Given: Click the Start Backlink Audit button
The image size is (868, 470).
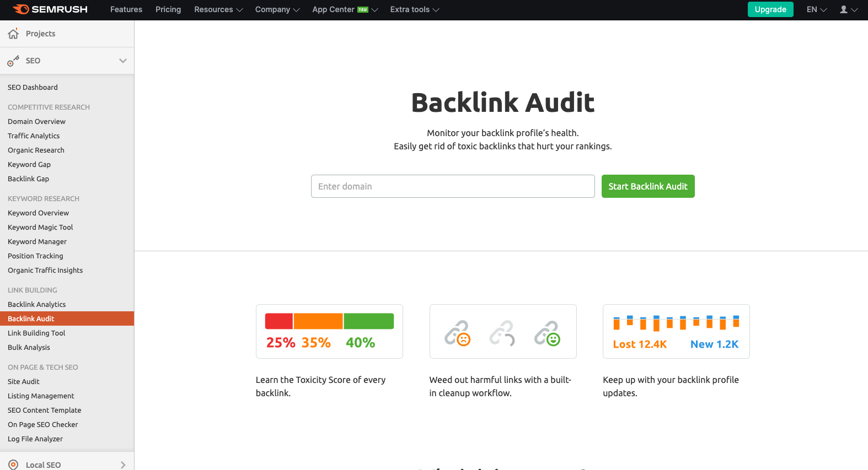Looking at the screenshot, I should click(x=648, y=186).
